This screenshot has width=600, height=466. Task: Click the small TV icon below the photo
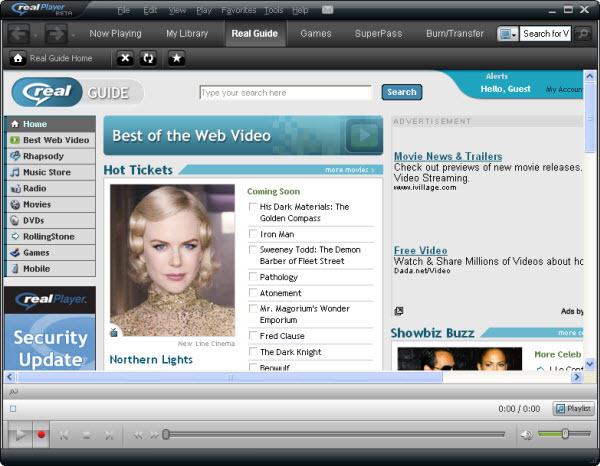(114, 332)
